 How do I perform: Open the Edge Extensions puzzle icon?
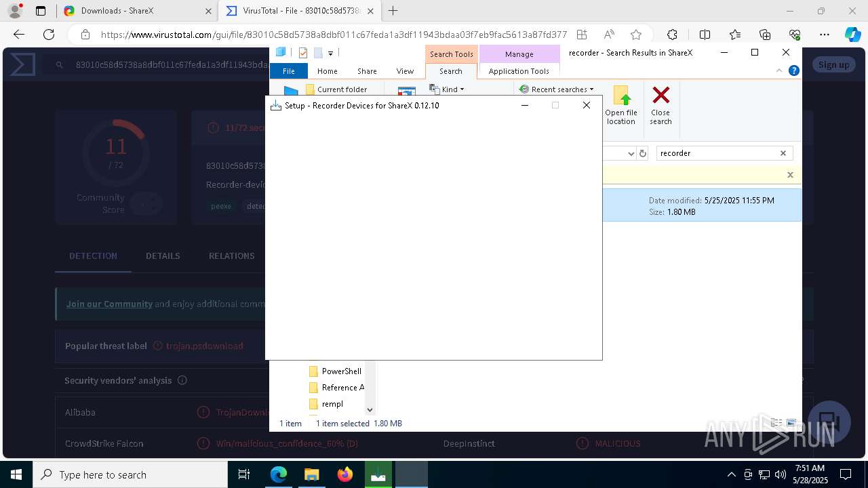(672, 35)
